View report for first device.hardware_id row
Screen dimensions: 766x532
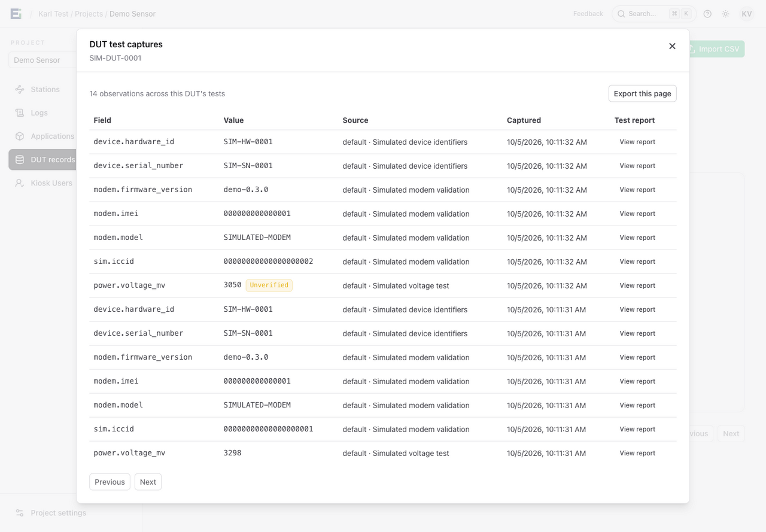tap(637, 142)
